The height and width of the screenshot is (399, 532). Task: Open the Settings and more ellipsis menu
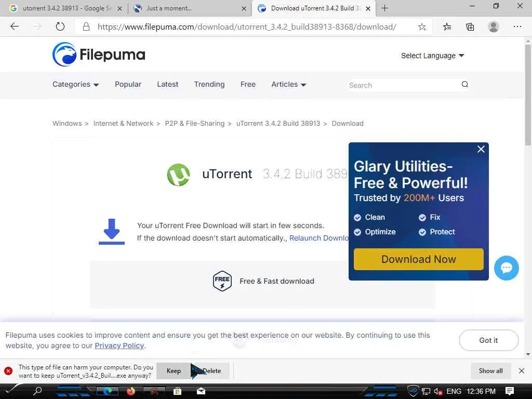(x=517, y=26)
